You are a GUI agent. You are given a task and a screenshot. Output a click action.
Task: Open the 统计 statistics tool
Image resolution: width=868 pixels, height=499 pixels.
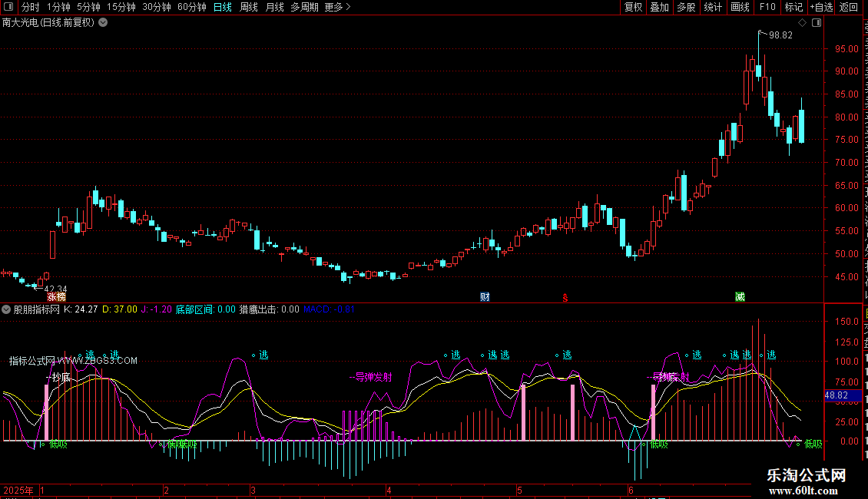(x=712, y=7)
